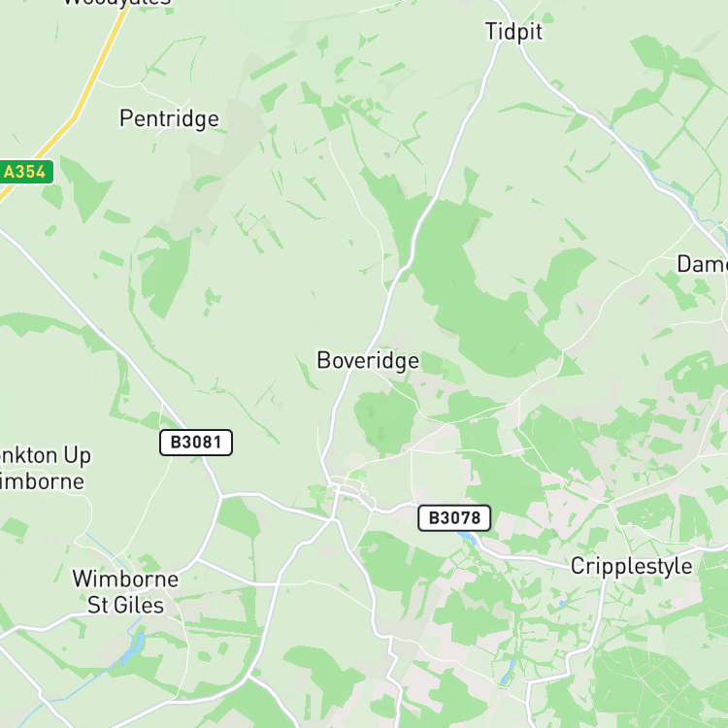Click the Monkton Up Wimborne label
The width and height of the screenshot is (728, 728).
[43, 468]
